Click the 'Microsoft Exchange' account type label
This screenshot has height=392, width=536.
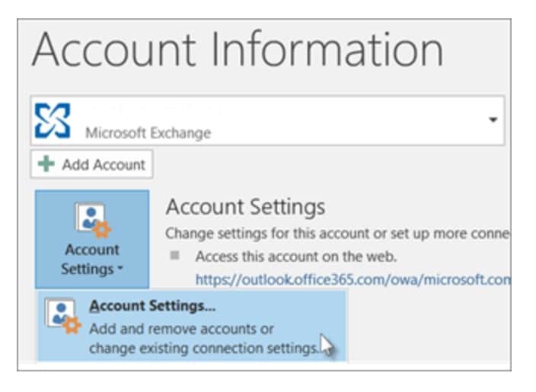pyautogui.click(x=148, y=132)
